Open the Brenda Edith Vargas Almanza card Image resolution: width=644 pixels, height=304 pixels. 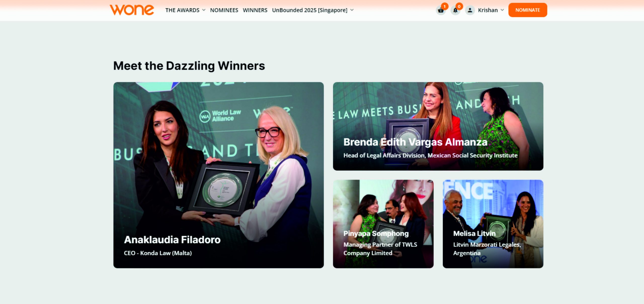pos(438,126)
